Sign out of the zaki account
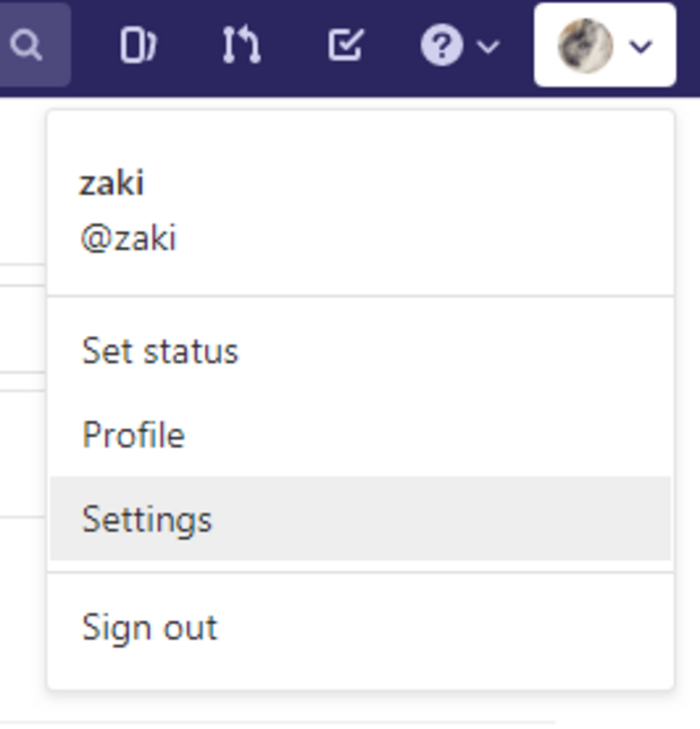 point(149,628)
